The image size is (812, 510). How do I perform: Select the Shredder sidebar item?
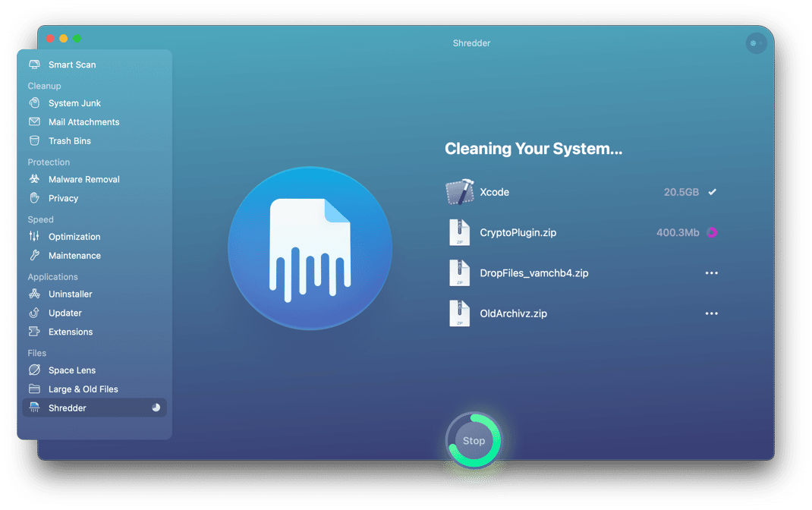point(95,408)
